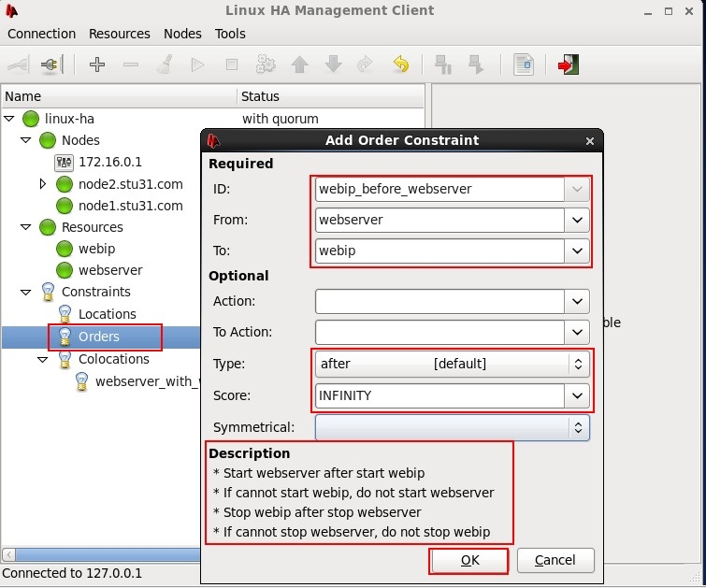Collapse the Constraints tree branch
This screenshot has height=588, width=706.
25,293
